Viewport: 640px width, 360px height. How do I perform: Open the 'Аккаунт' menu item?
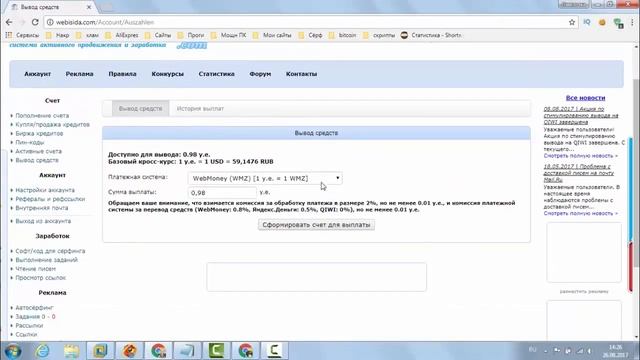[38, 74]
